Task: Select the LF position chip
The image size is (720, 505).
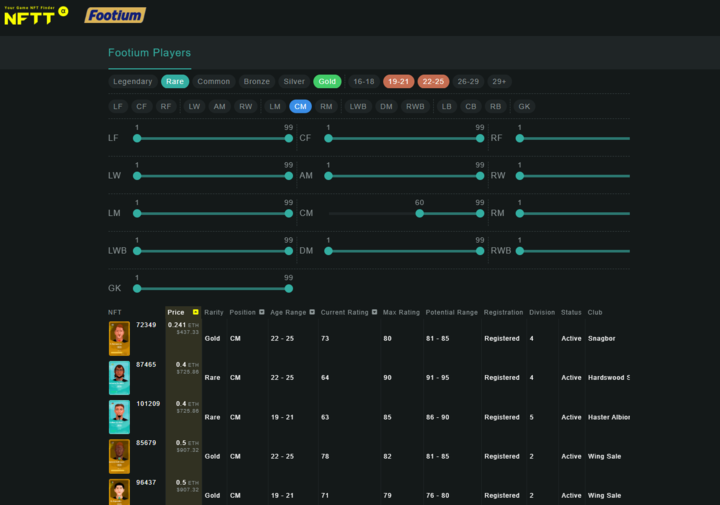Action: [118, 107]
